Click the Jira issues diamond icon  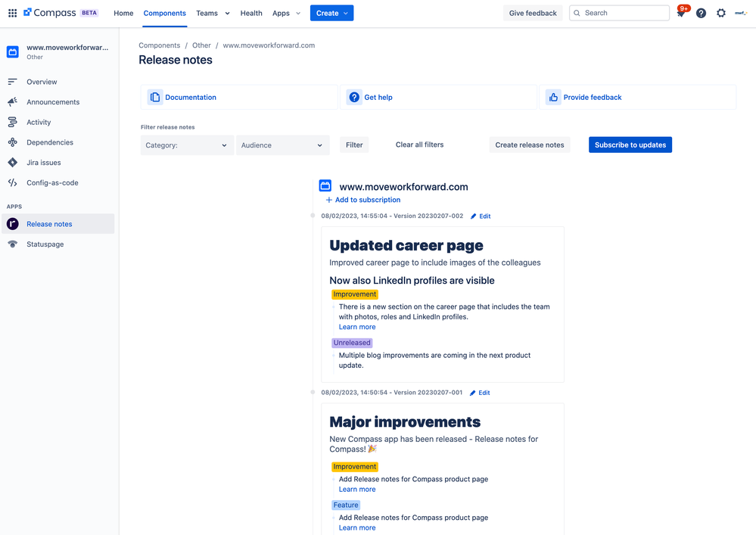tap(13, 163)
